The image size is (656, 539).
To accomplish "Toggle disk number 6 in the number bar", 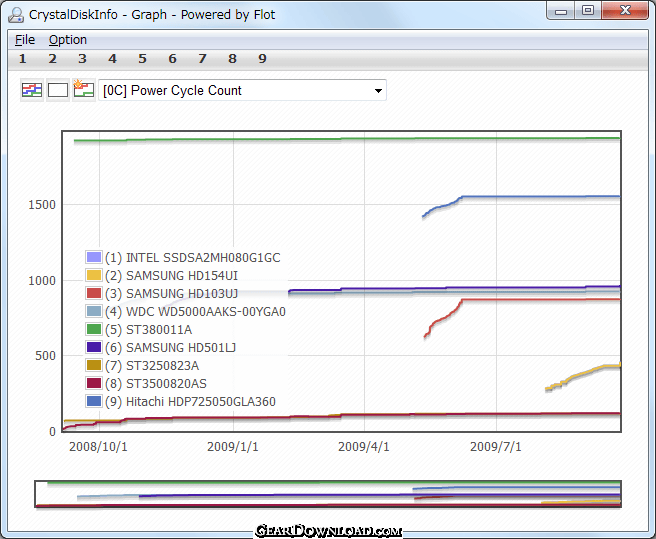I will [x=172, y=59].
